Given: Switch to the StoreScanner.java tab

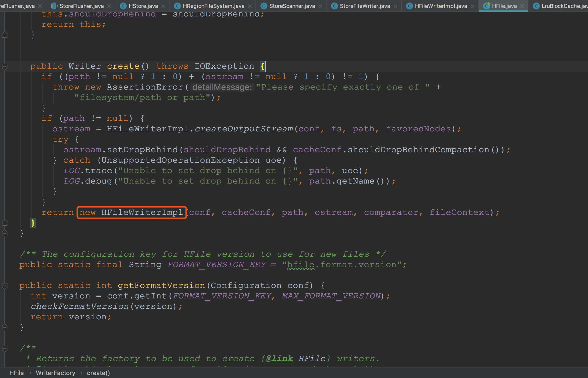Looking at the screenshot, I should coord(292,6).
